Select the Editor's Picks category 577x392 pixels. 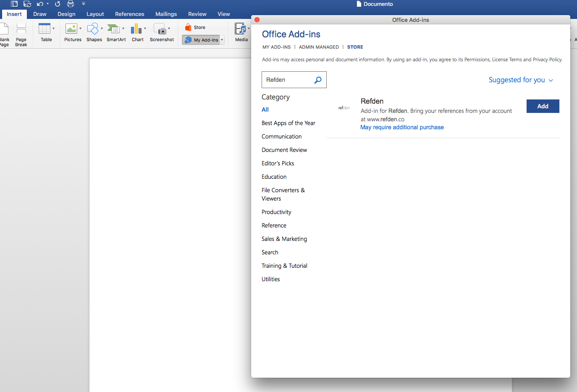click(x=278, y=163)
